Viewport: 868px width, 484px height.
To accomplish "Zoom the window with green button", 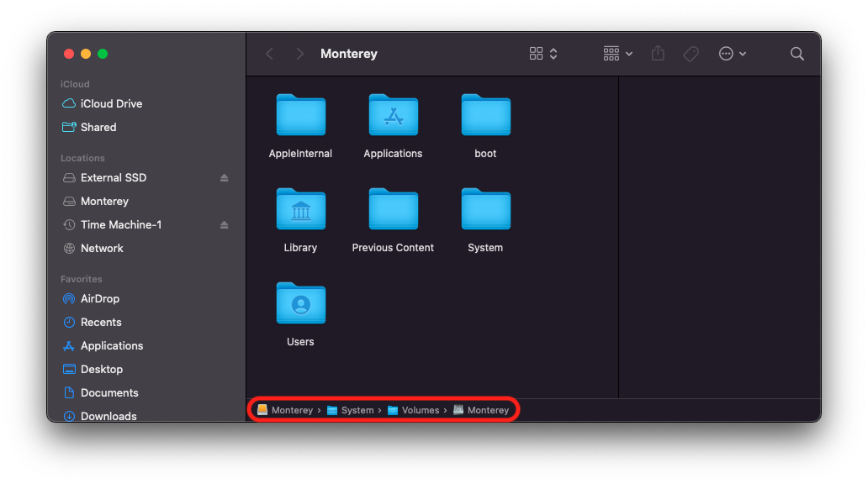I will point(103,54).
